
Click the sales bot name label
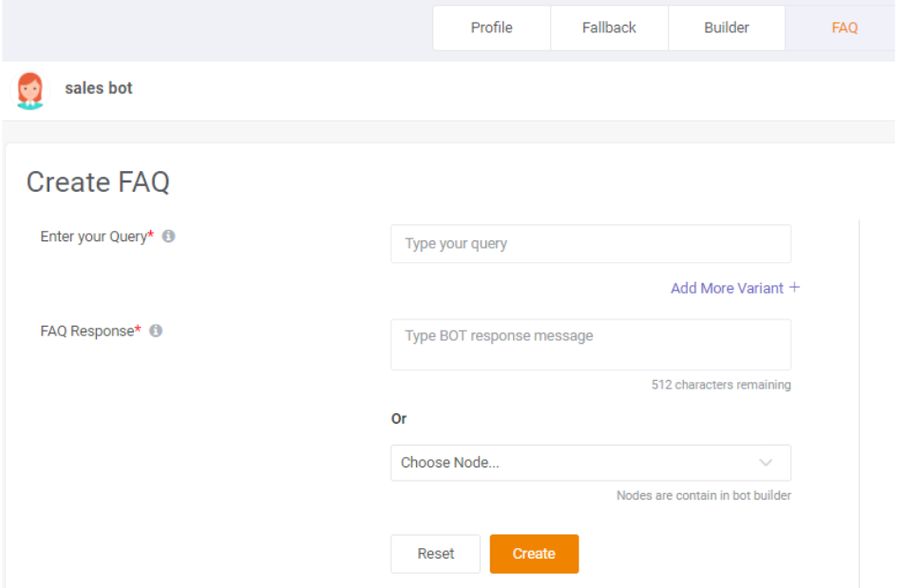pos(99,88)
